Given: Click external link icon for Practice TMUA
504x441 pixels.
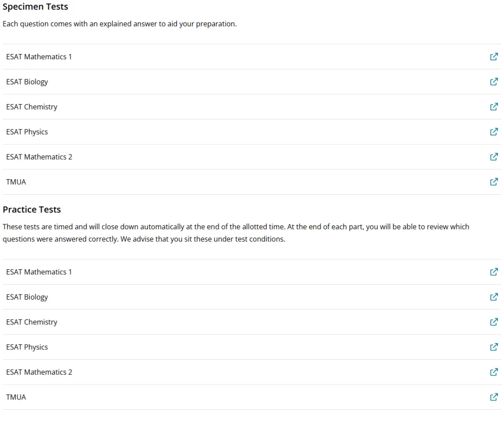Looking at the screenshot, I should click(x=494, y=397).
